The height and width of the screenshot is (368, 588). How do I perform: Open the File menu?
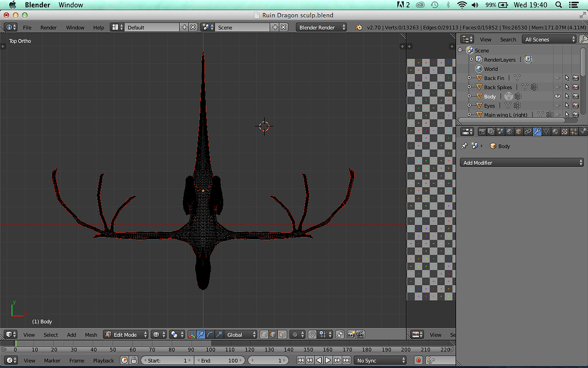(x=27, y=28)
